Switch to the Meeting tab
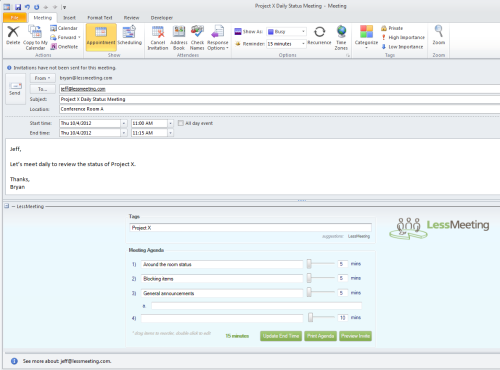The image size is (500, 370). [43, 18]
